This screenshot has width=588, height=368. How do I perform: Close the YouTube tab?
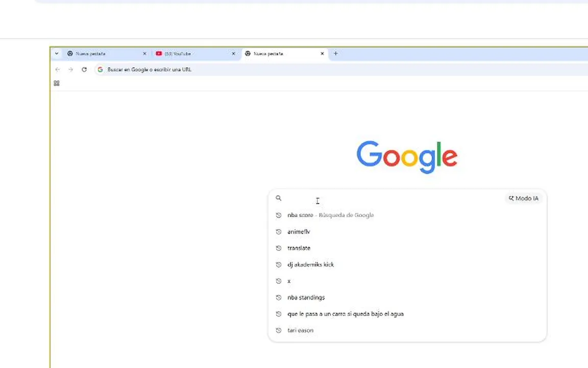(x=233, y=54)
